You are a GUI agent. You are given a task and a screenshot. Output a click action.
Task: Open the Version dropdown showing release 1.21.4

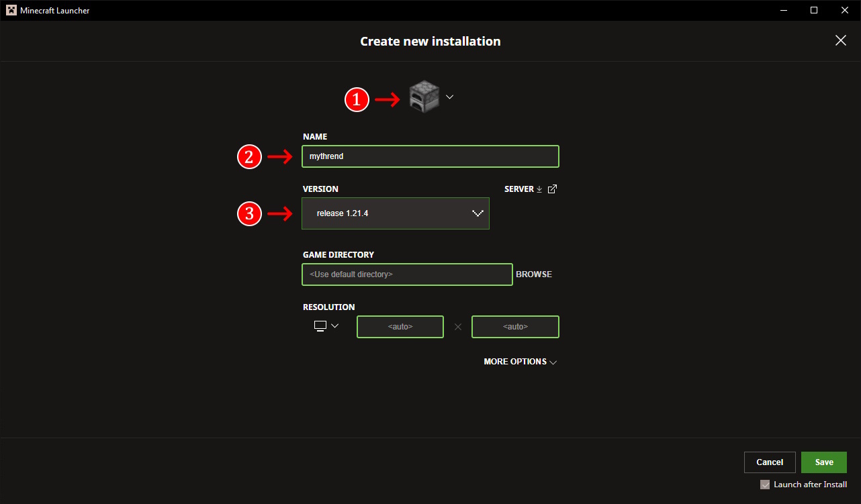click(x=396, y=213)
